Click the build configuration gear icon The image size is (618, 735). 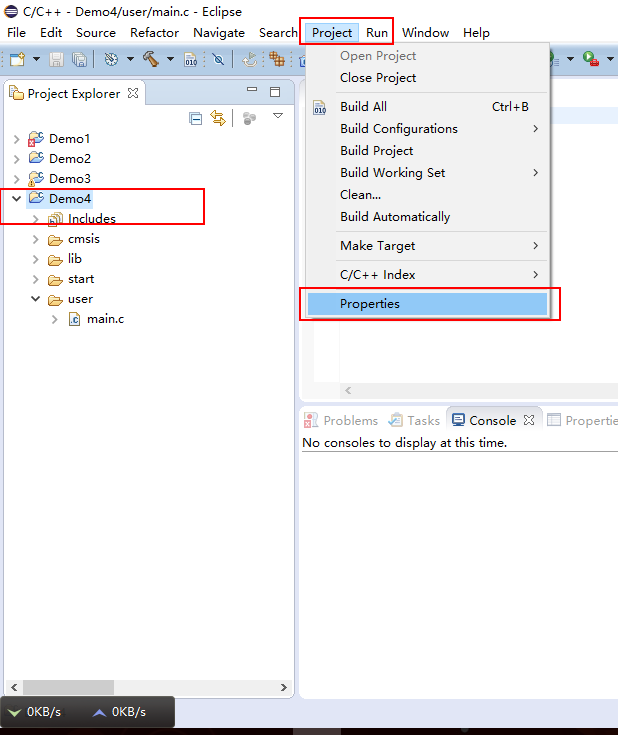111,60
